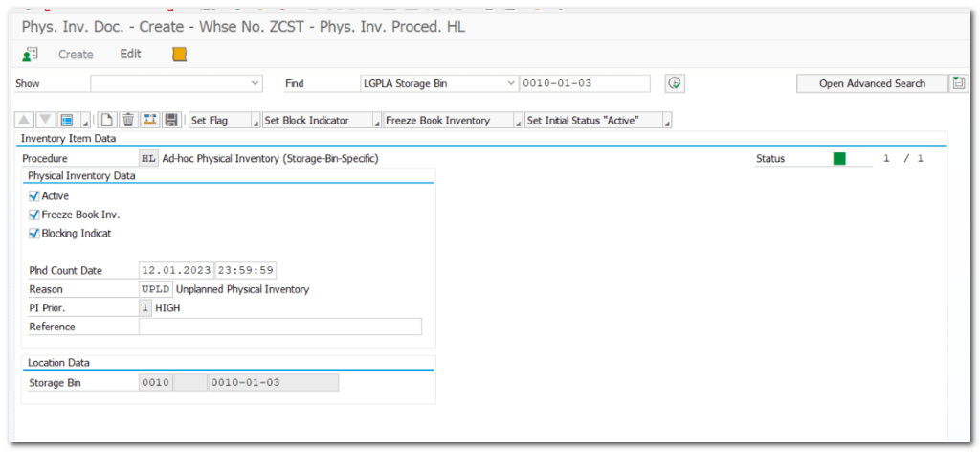
Task: Click the execute search icon next to Find field
Action: (675, 83)
